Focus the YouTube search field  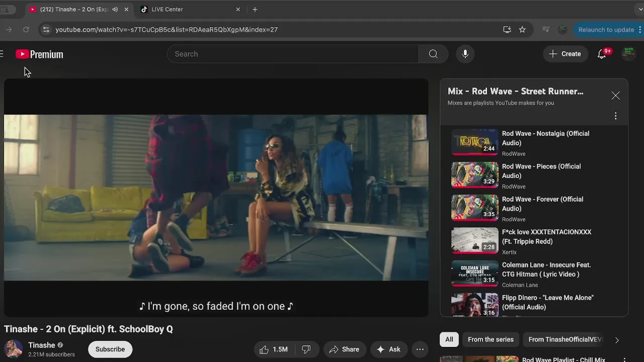point(293,54)
